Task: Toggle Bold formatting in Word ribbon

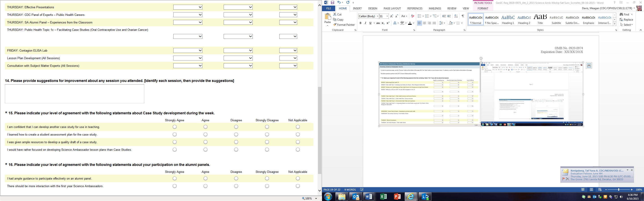Action: point(360,23)
